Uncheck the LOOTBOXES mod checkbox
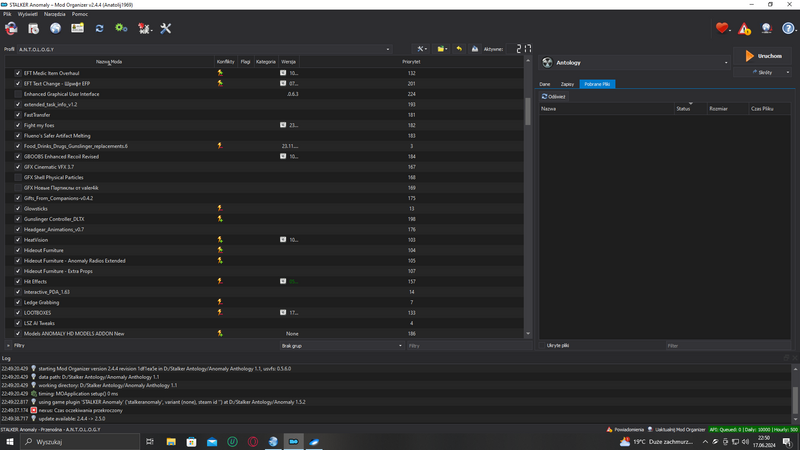Image resolution: width=800 pixels, height=450 pixels. (x=18, y=313)
